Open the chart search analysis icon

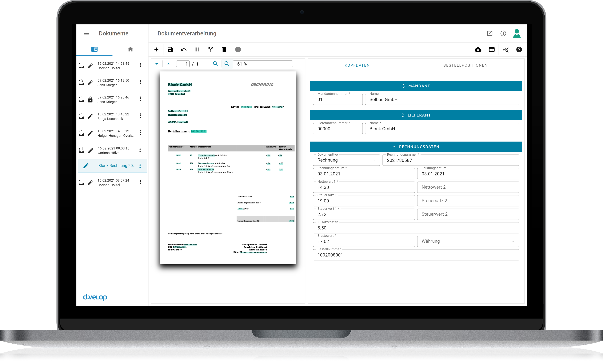pyautogui.click(x=505, y=50)
